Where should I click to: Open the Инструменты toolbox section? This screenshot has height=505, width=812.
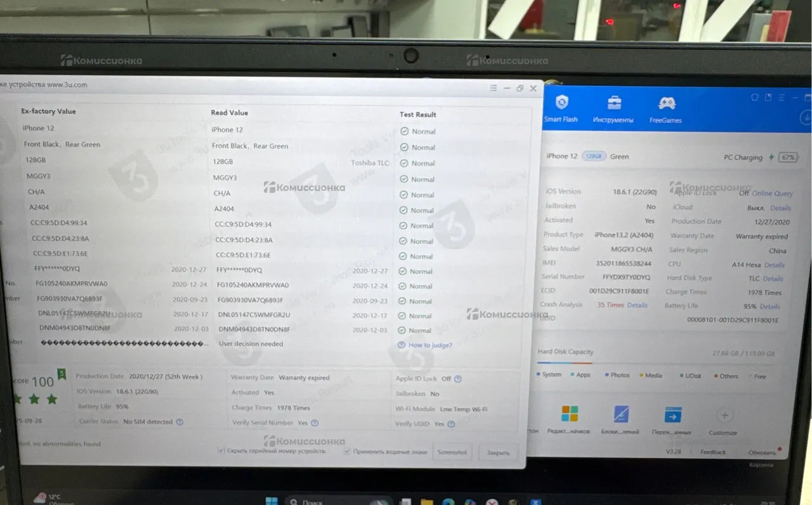tap(613, 110)
